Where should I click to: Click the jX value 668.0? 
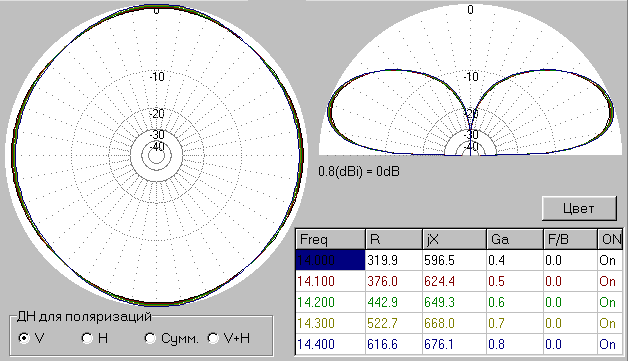point(454,323)
